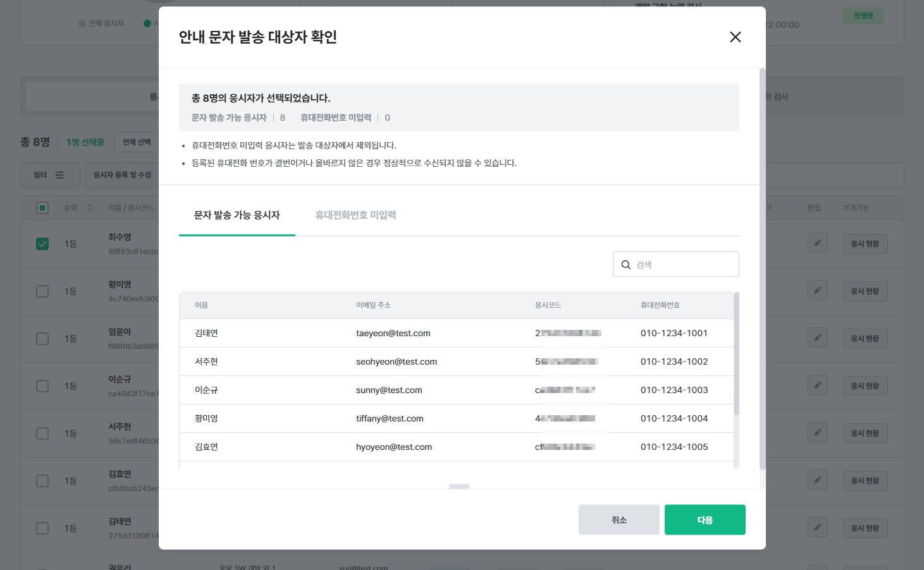Close the recipient confirmation dialog
This screenshot has width=924, height=570.
tap(735, 37)
